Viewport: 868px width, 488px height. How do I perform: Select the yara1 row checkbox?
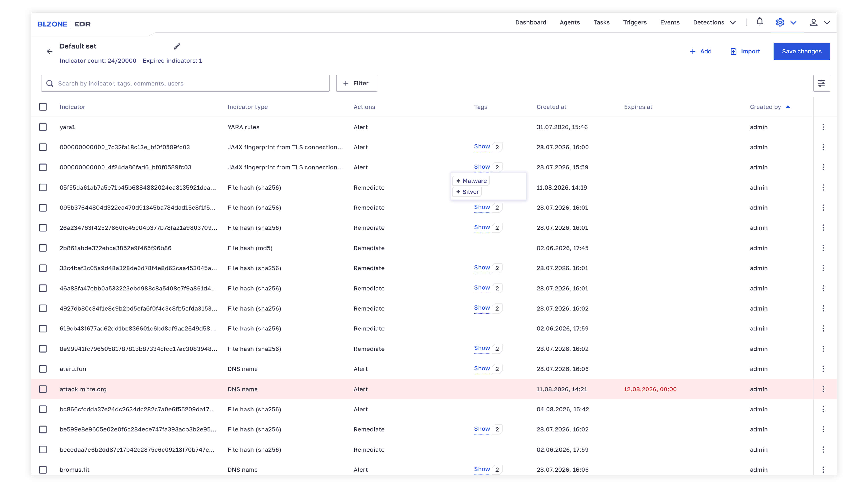(43, 127)
